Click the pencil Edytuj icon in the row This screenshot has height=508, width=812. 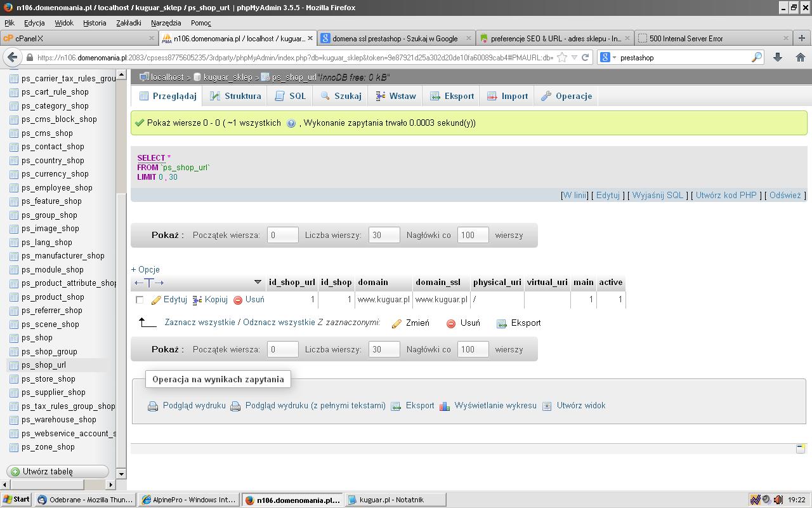[x=156, y=300]
